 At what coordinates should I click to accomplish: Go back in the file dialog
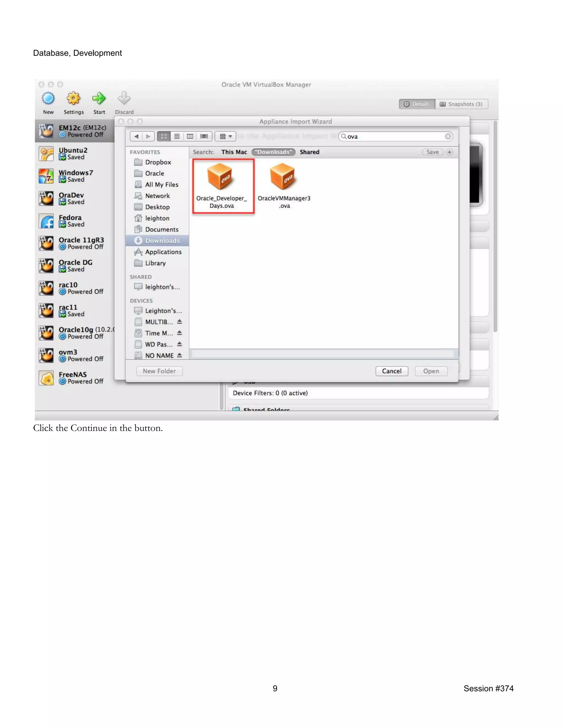[136, 136]
